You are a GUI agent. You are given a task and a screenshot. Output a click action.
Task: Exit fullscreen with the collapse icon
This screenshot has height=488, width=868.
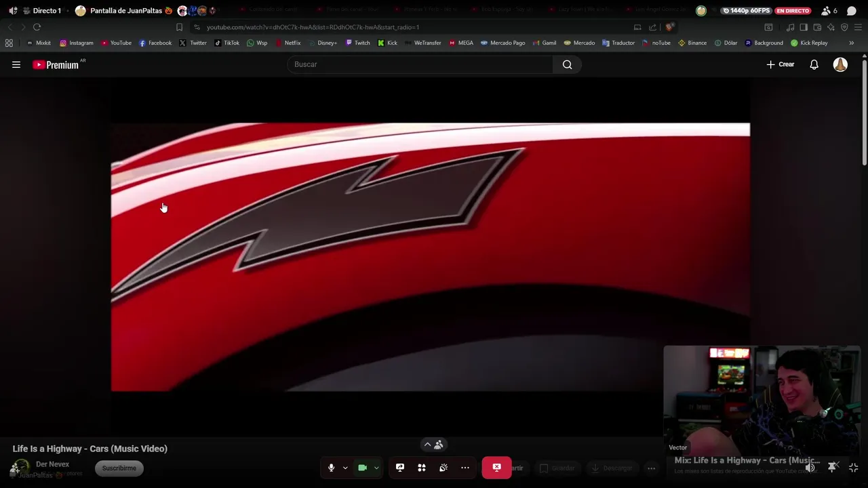tap(854, 468)
